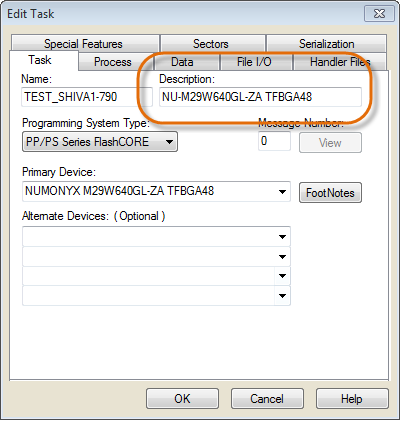
Task: Click the Description input field
Action: pyautogui.click(x=260, y=97)
